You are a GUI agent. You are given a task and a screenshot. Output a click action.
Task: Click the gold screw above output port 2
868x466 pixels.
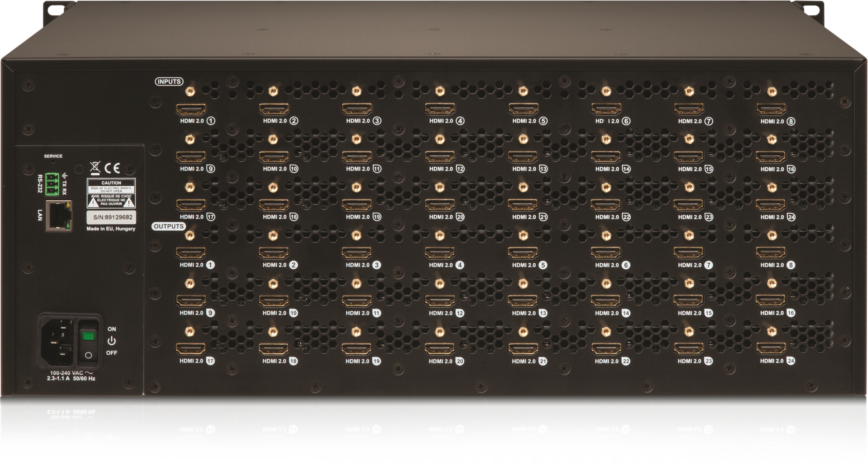pyautogui.click(x=273, y=236)
